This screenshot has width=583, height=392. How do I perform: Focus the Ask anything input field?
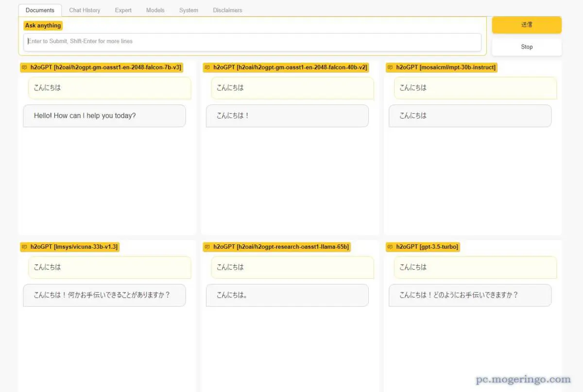point(252,42)
